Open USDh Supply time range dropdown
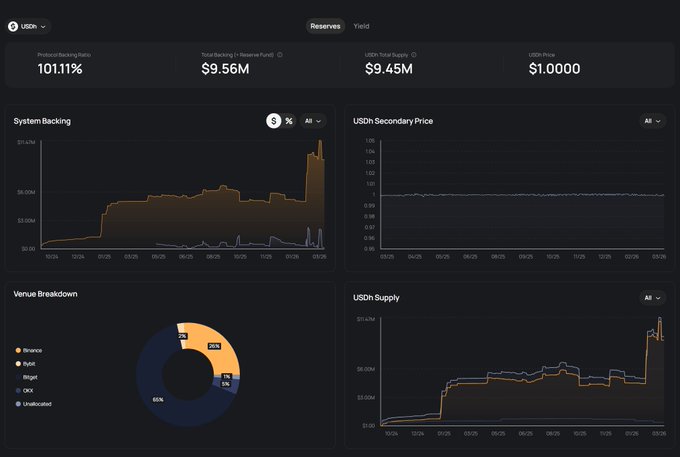The width and height of the screenshot is (680, 457). coord(652,298)
